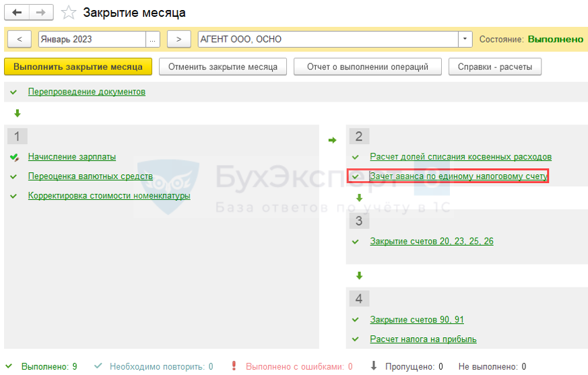The height and width of the screenshot is (375, 588).
Task: Click the period field Январь 2023
Action: 92,39
